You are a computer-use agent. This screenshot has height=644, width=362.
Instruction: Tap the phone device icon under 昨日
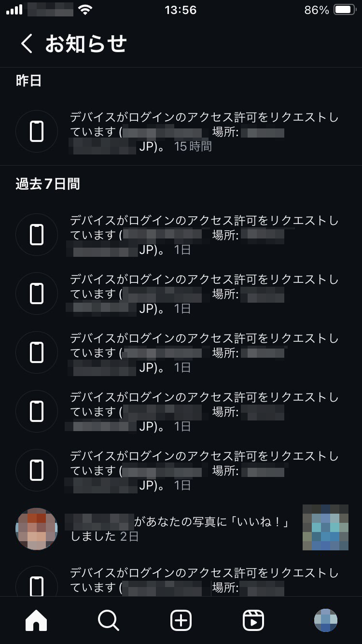click(37, 131)
